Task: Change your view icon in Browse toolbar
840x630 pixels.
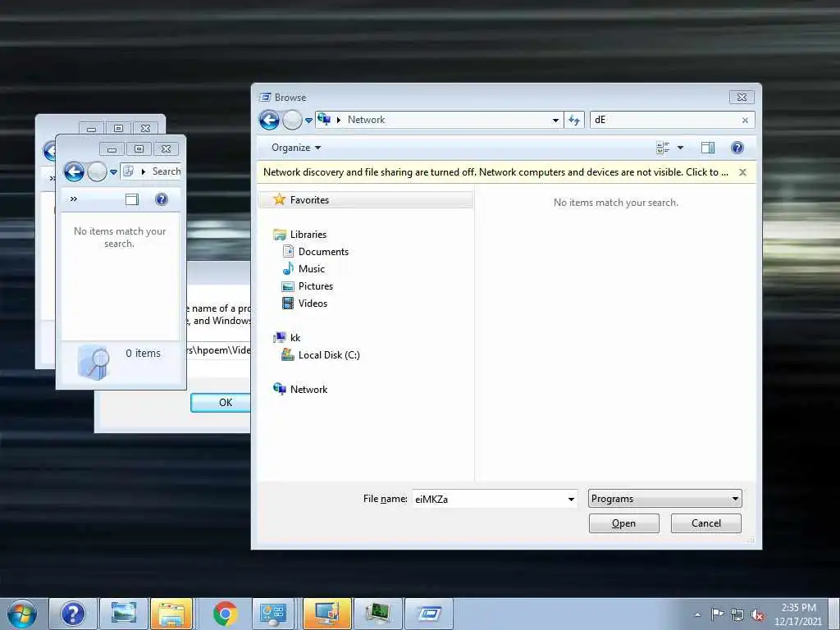Action: (663, 148)
